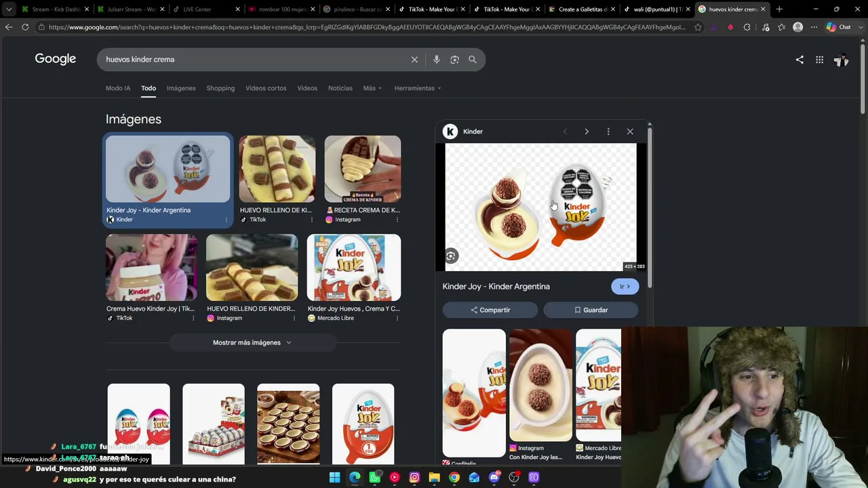Image resolution: width=868 pixels, height=488 pixels.
Task: Open options for Kinder Joy - Kinder Argentina result
Action: pyautogui.click(x=226, y=220)
